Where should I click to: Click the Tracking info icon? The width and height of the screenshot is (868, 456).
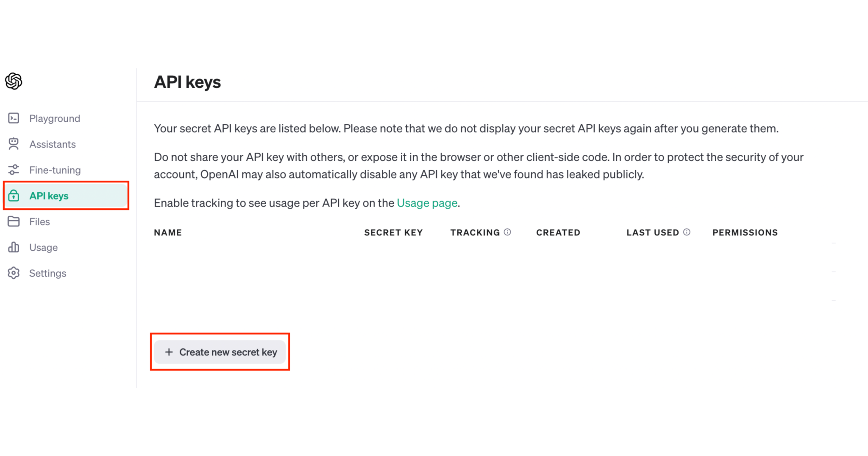tap(507, 232)
